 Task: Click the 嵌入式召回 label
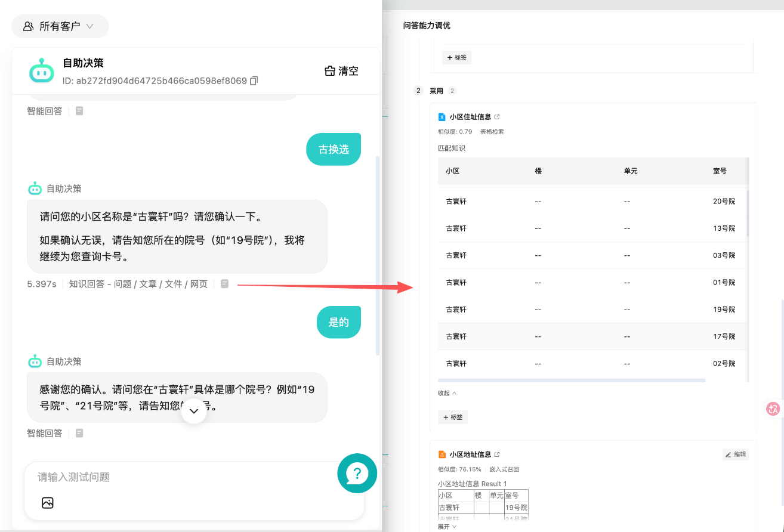click(504, 469)
